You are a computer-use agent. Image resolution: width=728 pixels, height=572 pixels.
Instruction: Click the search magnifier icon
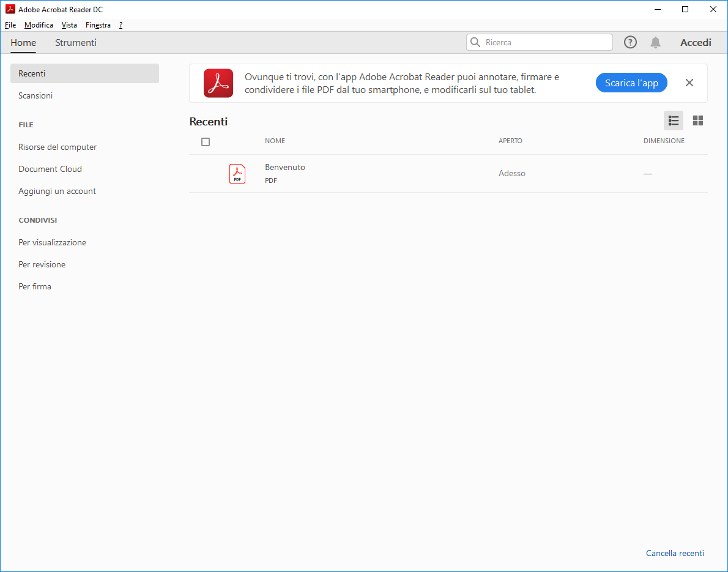(x=475, y=42)
